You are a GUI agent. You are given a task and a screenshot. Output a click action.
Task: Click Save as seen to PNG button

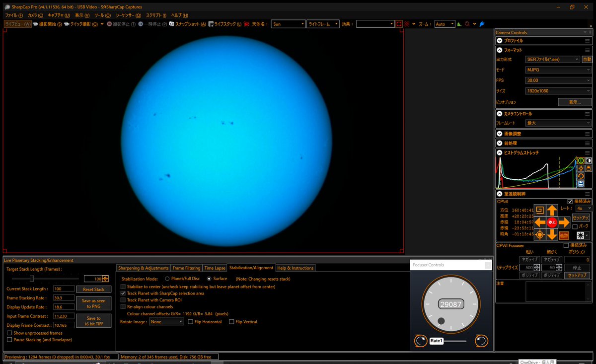click(93, 304)
